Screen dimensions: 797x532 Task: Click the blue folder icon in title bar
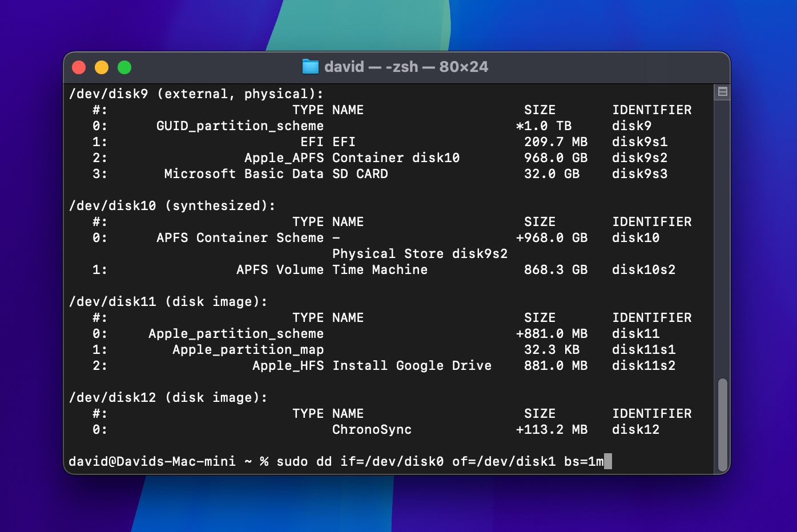click(310, 67)
